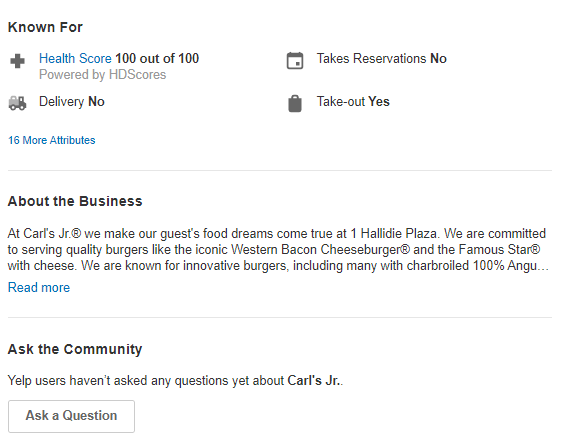Click the Takes Reservations No attribute
The height and width of the screenshot is (445, 572).
[x=382, y=58]
